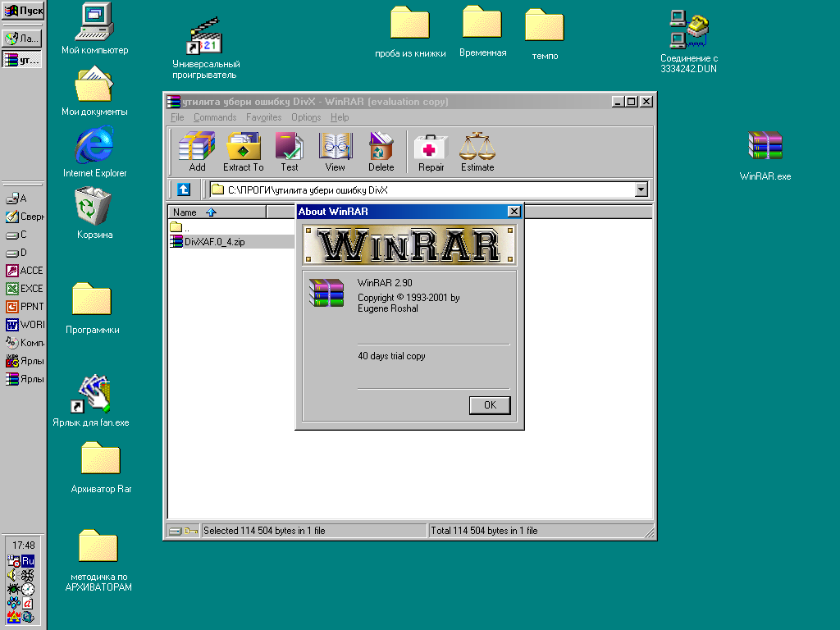Image resolution: width=840 pixels, height=630 pixels.
Task: Click the path field C:\ПРОГИ\утилита убери ошибку DivX
Action: pyautogui.click(x=422, y=189)
